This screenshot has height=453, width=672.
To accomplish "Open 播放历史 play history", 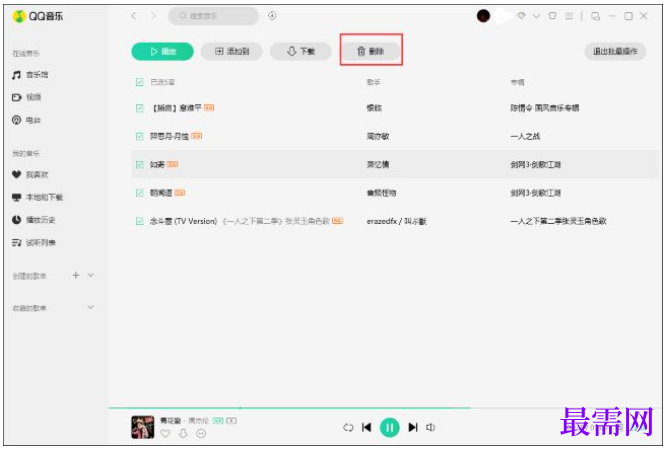I will [x=33, y=220].
